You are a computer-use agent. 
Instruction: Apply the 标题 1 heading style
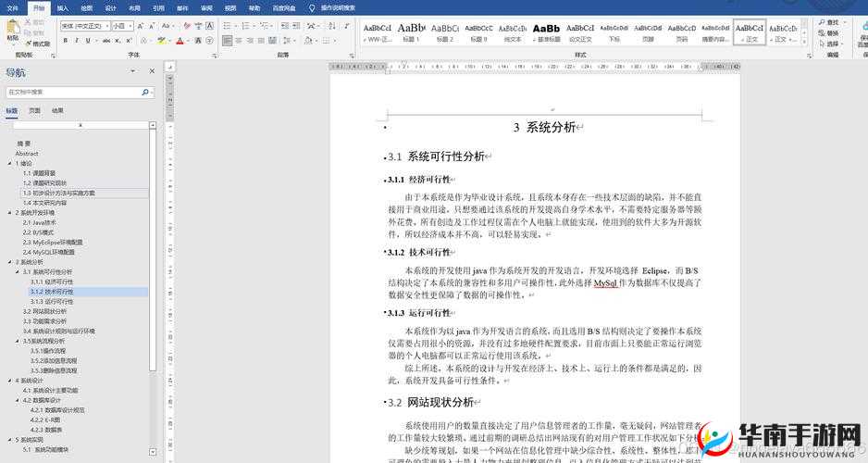(x=411, y=32)
